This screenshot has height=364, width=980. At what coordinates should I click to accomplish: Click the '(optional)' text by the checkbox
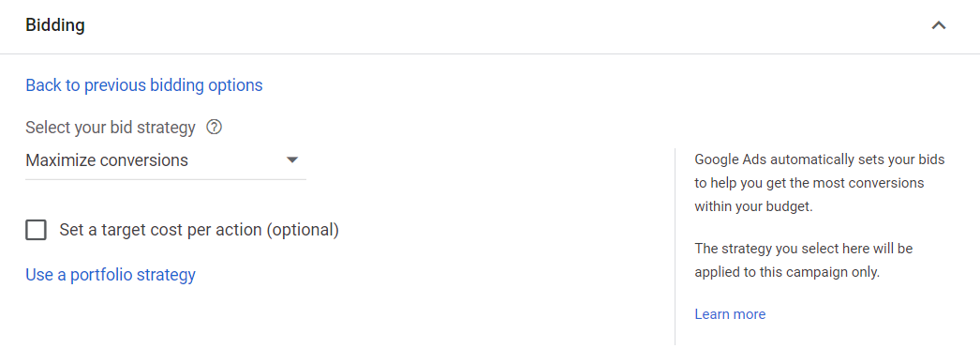303,230
